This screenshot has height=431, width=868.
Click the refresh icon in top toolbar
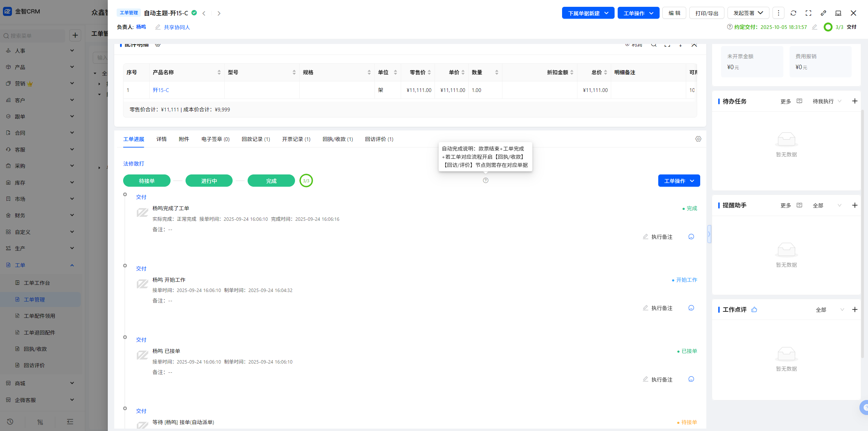click(793, 13)
